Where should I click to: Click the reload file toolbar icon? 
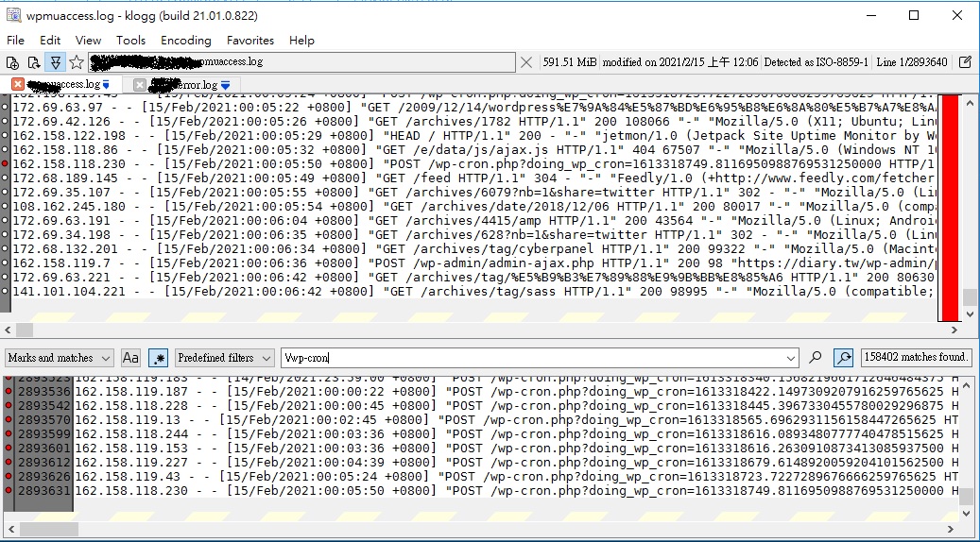[x=33, y=62]
